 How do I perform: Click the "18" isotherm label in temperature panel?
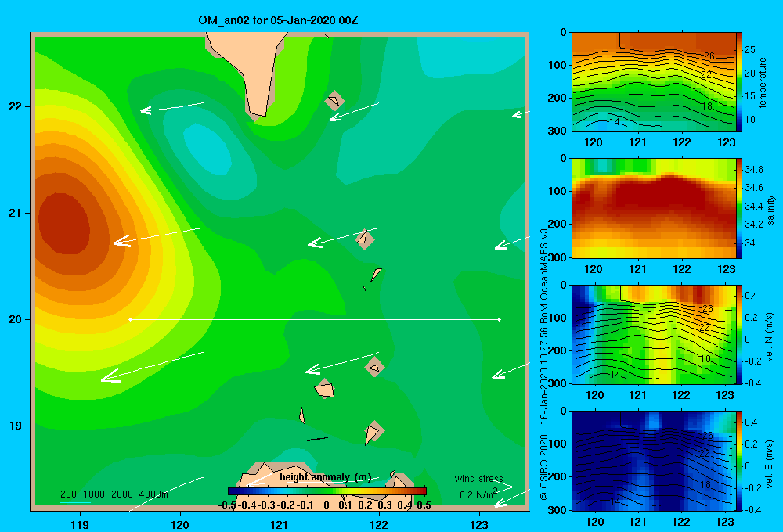(706, 106)
